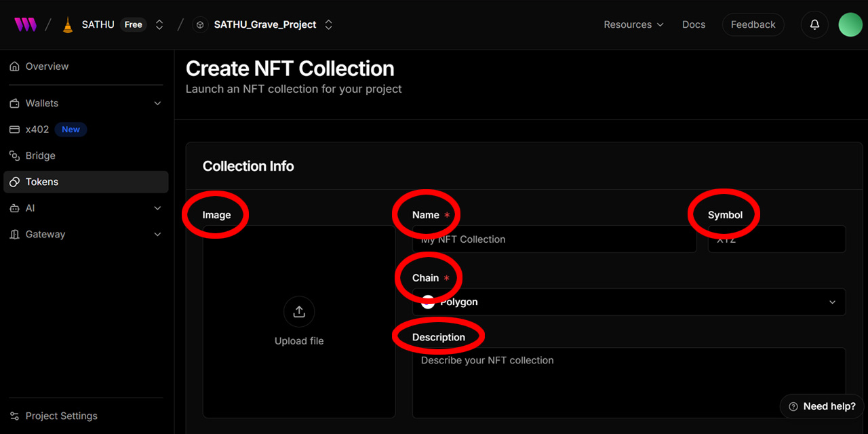
Task: Click the Bridge sidebar icon
Action: pyautogui.click(x=15, y=155)
